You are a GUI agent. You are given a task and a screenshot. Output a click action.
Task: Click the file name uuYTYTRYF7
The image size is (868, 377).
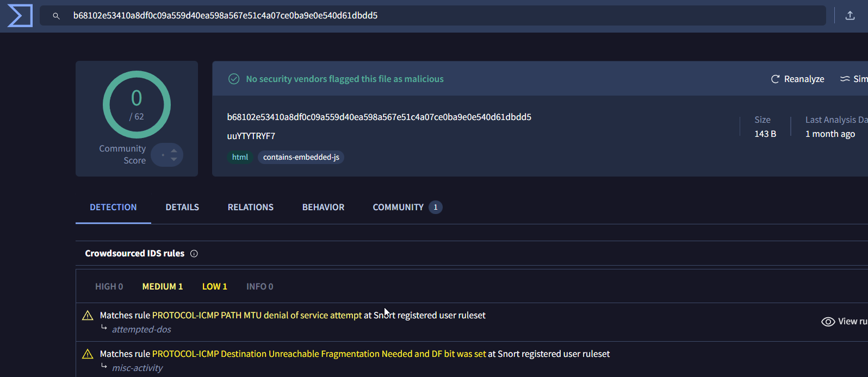(x=251, y=136)
